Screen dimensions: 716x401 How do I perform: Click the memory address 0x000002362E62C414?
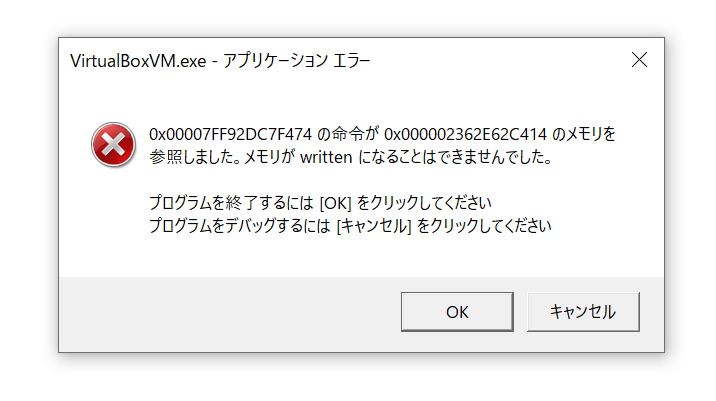coord(465,134)
